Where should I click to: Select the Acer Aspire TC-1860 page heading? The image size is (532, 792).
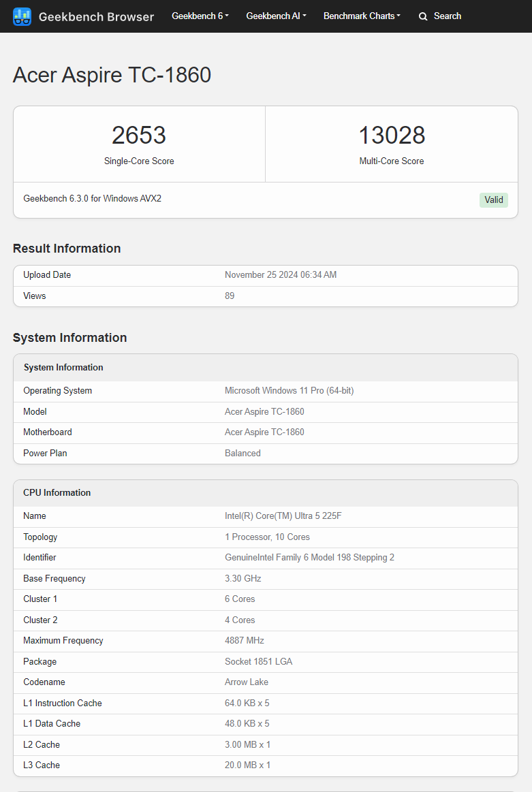pyautogui.click(x=112, y=75)
